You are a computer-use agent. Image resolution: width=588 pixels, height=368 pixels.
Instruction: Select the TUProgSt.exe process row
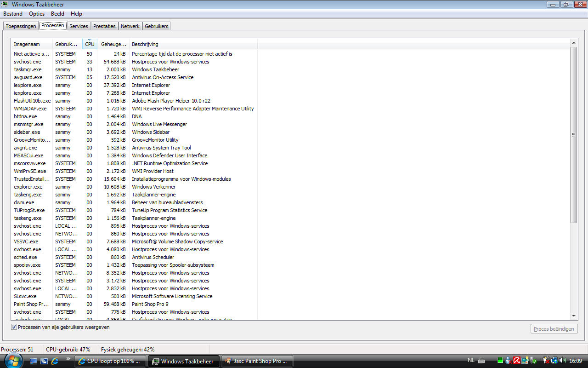coord(134,210)
